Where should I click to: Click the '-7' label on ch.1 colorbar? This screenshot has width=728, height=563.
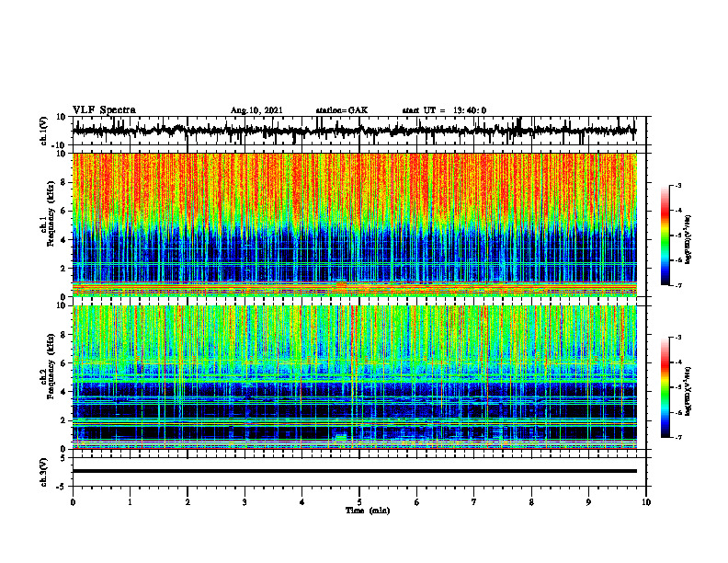point(678,285)
